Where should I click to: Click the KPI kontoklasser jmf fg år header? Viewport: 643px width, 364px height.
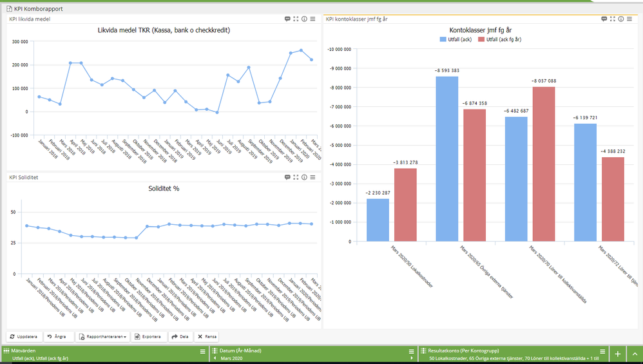(356, 19)
